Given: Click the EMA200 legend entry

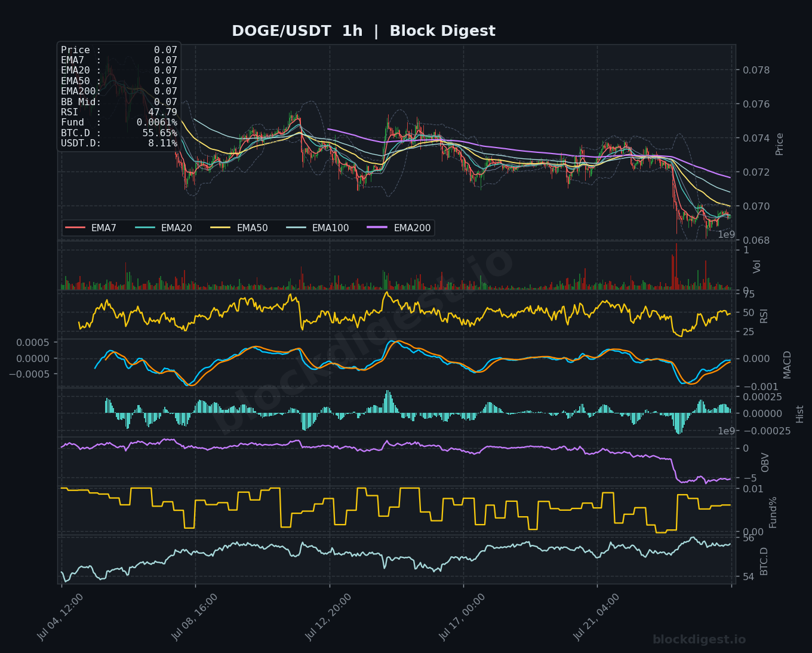Looking at the screenshot, I should pos(399,228).
